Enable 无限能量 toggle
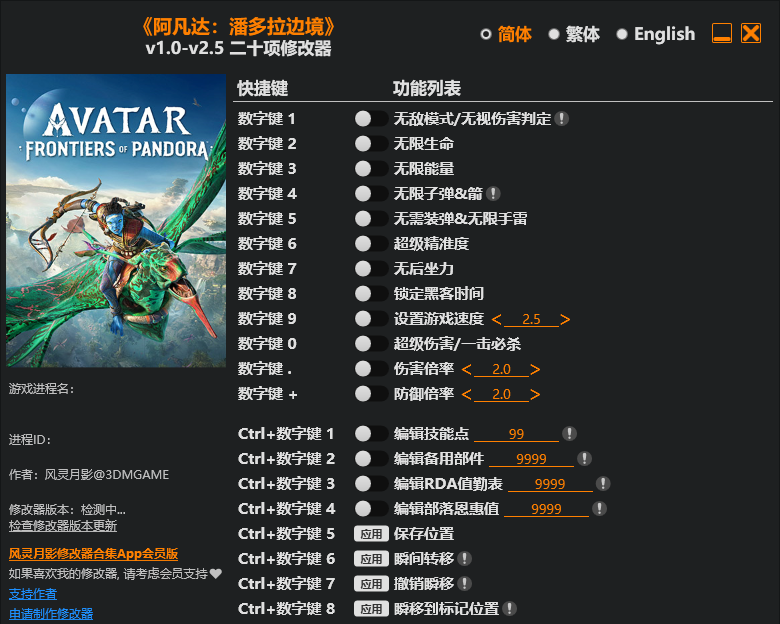Viewport: 780px width, 624px height. 371,168
